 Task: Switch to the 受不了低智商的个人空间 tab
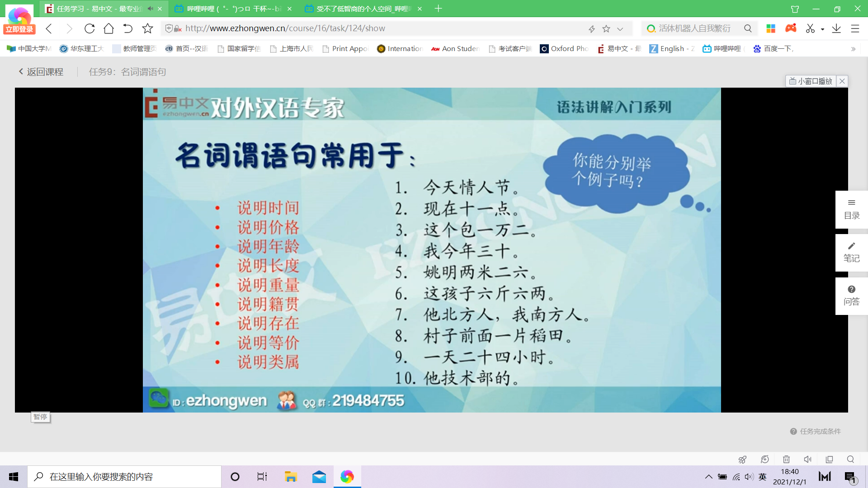tap(362, 9)
